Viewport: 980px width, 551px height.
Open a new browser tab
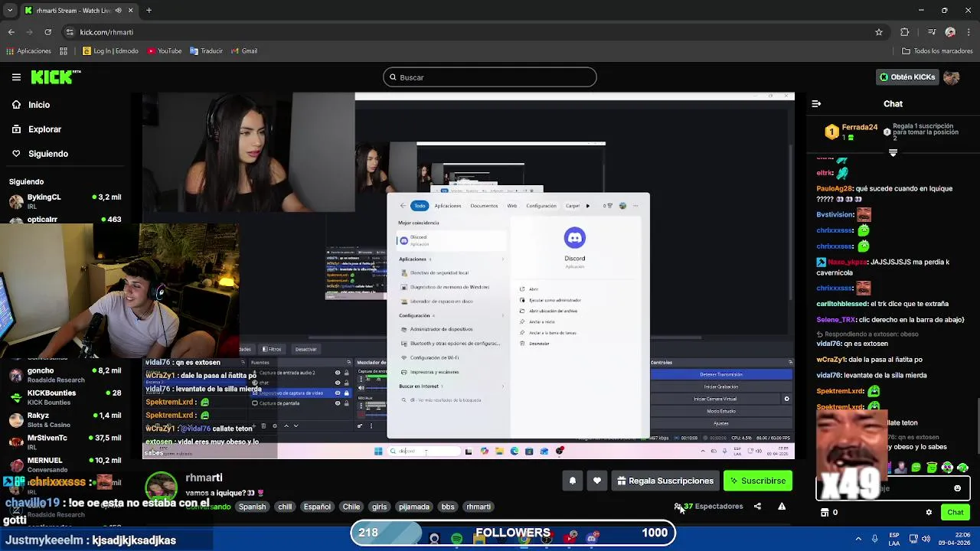(149, 11)
